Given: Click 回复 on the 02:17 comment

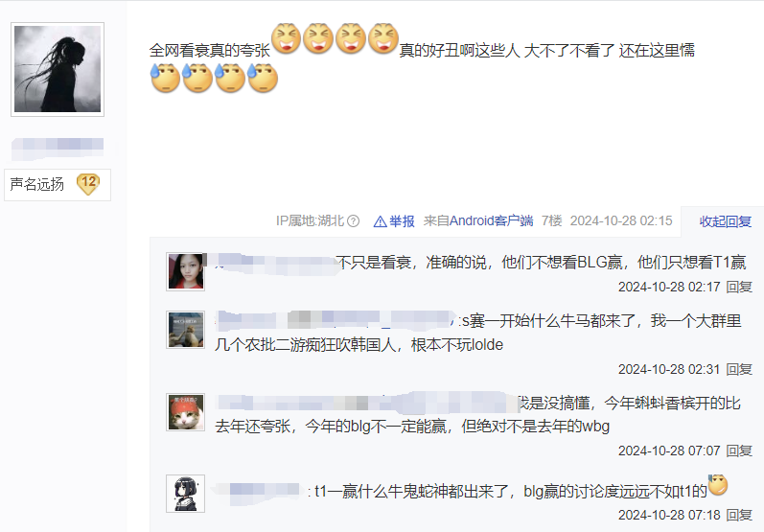Looking at the screenshot, I should point(739,287).
